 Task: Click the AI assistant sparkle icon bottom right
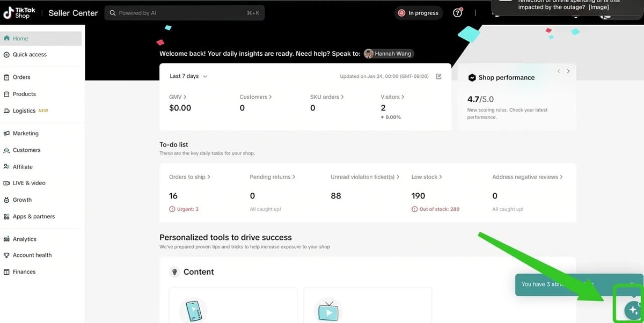click(x=631, y=310)
